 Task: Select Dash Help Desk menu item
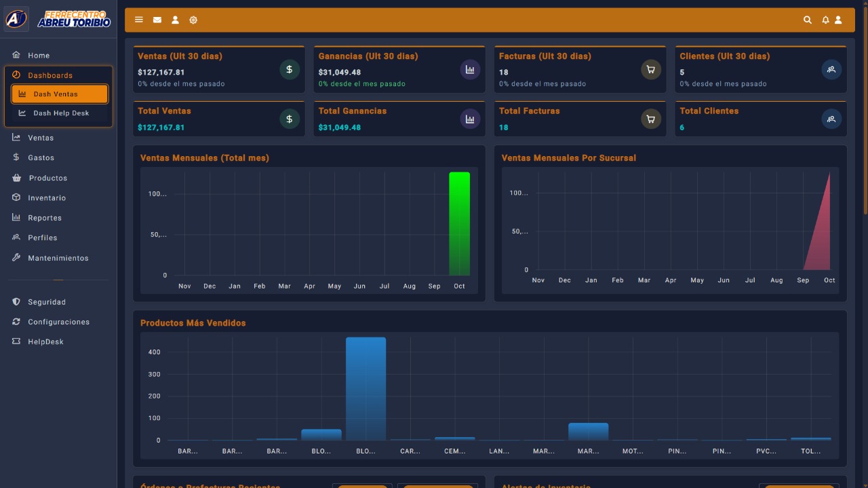coord(61,113)
